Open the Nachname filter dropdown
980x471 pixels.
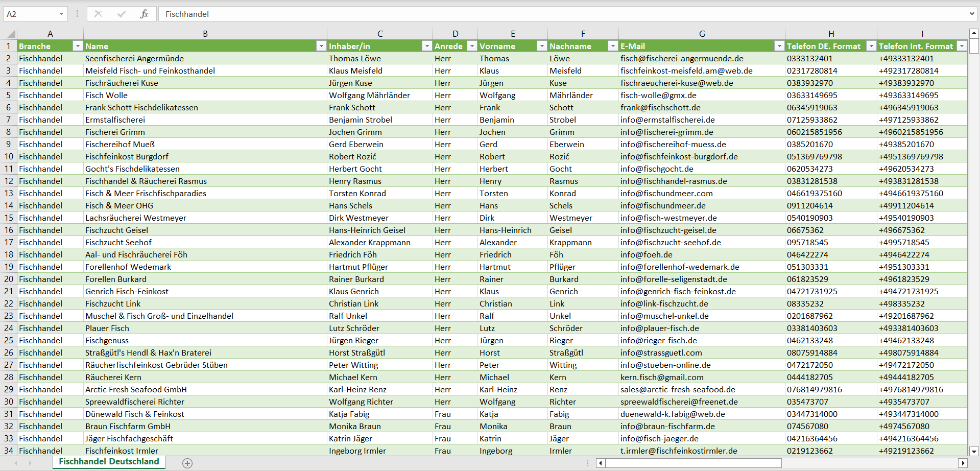pyautogui.click(x=613, y=46)
